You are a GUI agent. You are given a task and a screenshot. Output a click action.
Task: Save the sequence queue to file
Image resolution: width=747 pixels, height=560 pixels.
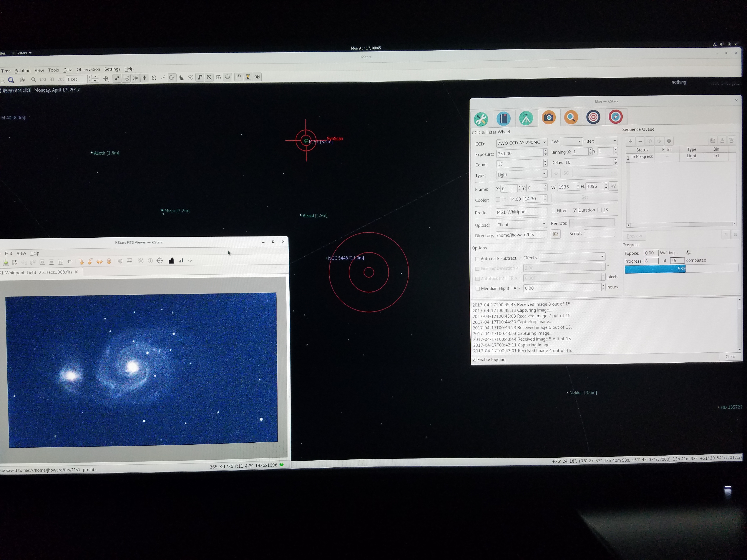(722, 140)
